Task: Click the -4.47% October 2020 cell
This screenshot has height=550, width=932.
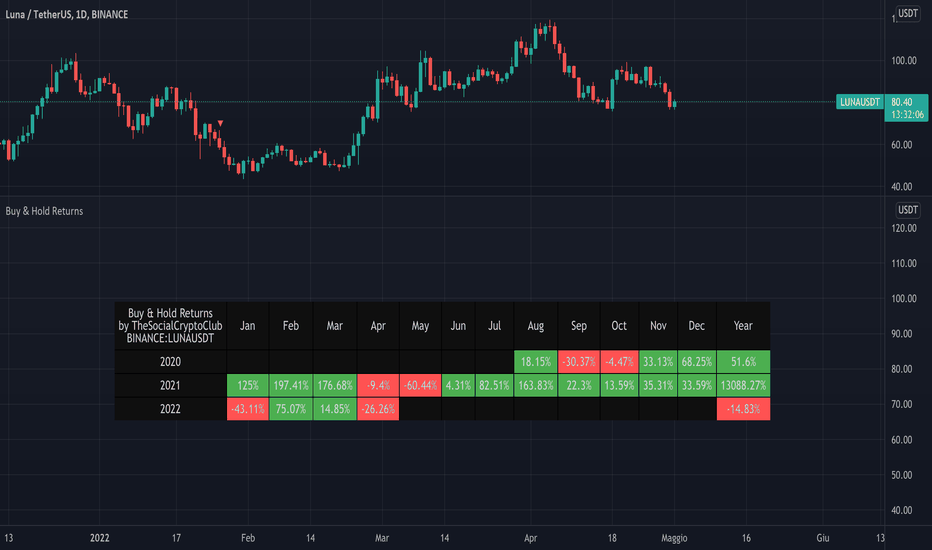Action: (x=619, y=362)
